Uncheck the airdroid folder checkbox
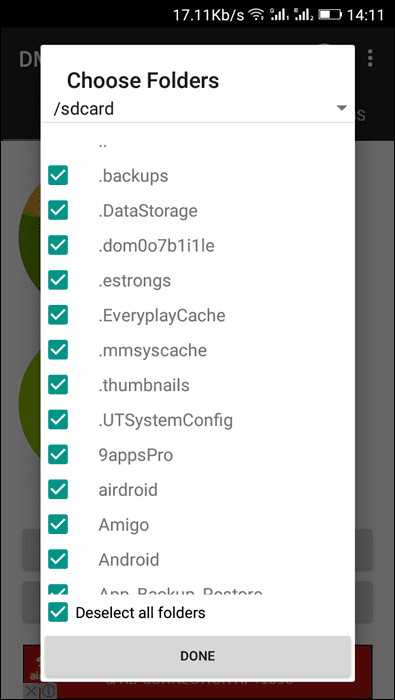Image resolution: width=395 pixels, height=700 pixels. pyautogui.click(x=58, y=489)
